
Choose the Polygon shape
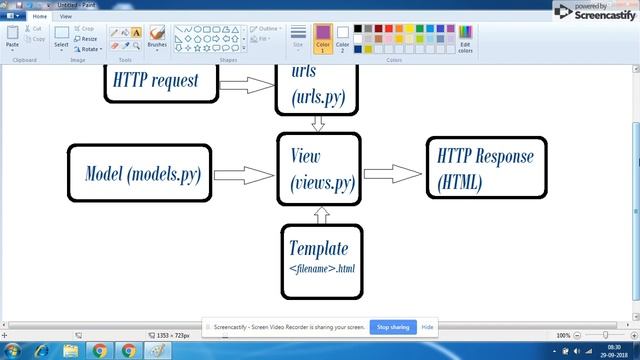point(226,30)
